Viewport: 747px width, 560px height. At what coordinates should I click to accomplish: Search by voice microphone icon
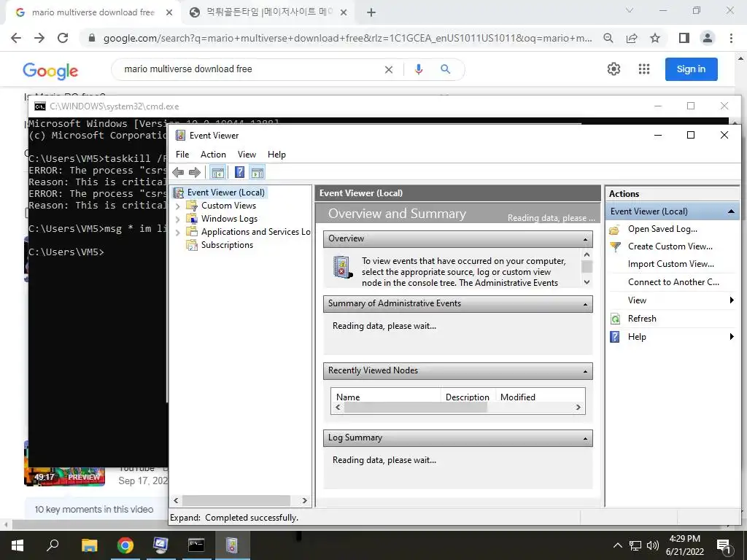tap(419, 69)
